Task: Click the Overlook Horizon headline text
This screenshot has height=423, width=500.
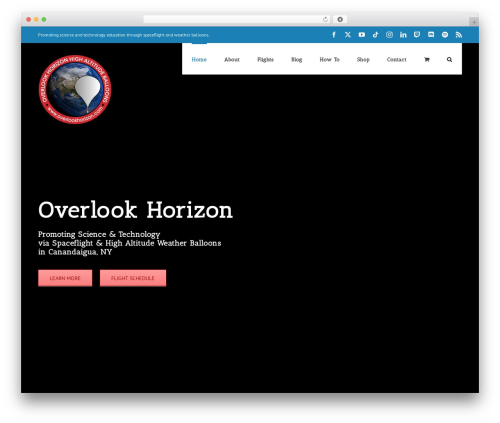Action: [x=135, y=210]
